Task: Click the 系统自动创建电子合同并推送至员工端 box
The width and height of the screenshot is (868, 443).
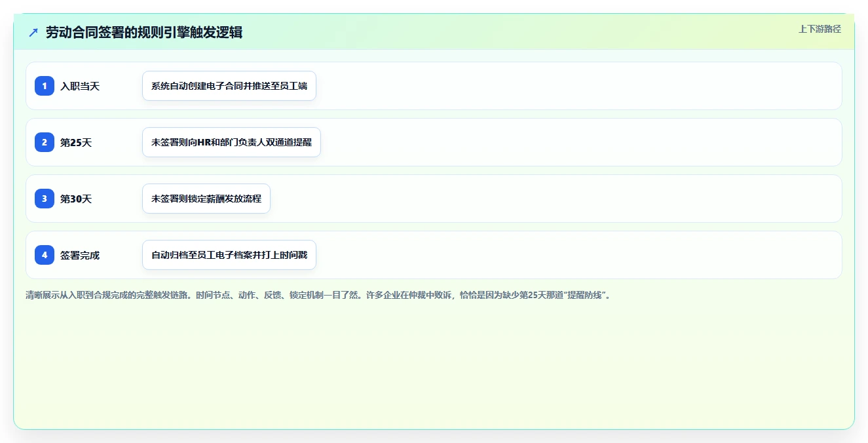Action: click(229, 86)
